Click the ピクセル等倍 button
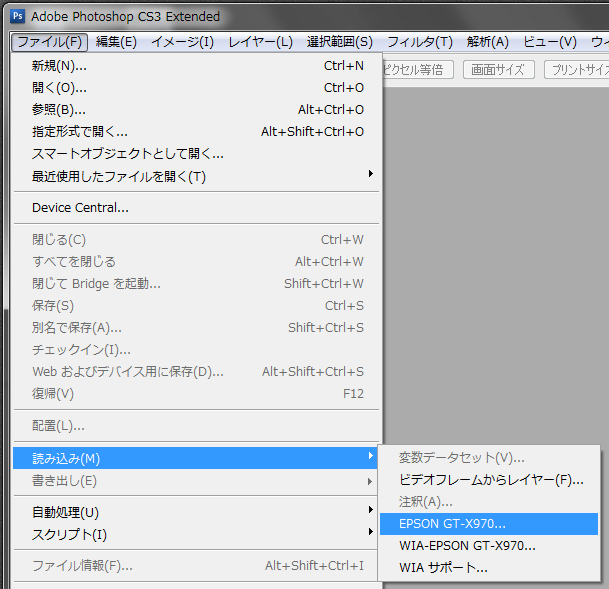The height and width of the screenshot is (589, 609). pyautogui.click(x=418, y=70)
